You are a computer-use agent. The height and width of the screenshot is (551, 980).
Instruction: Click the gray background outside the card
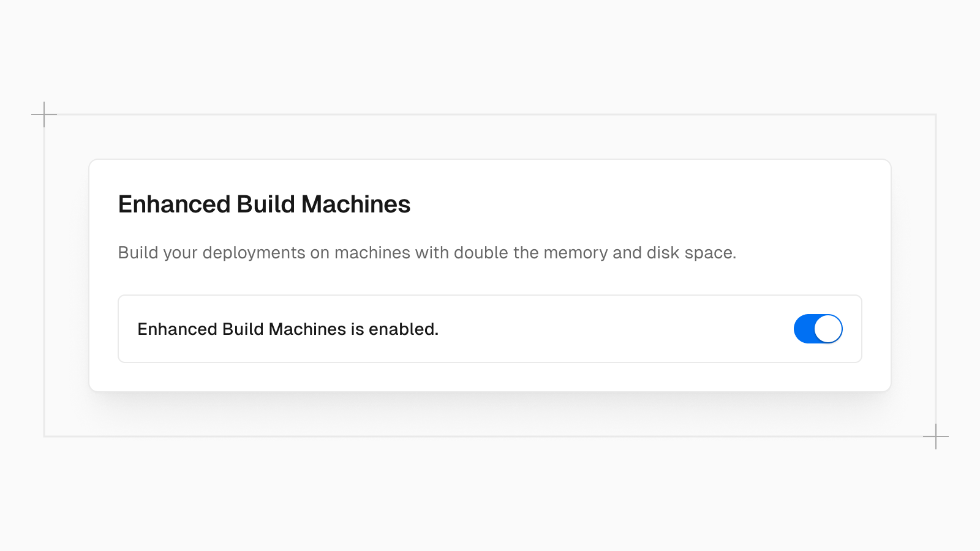tap(490, 496)
